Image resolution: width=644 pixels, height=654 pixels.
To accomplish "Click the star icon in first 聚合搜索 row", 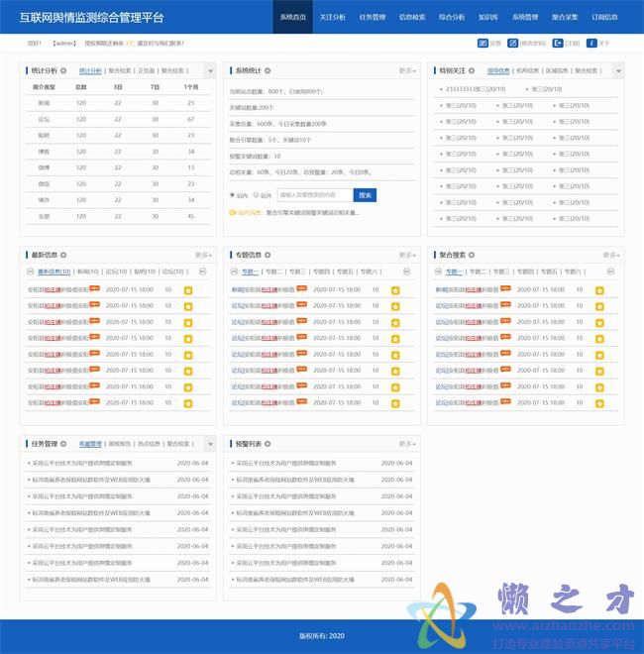I will pyautogui.click(x=598, y=290).
